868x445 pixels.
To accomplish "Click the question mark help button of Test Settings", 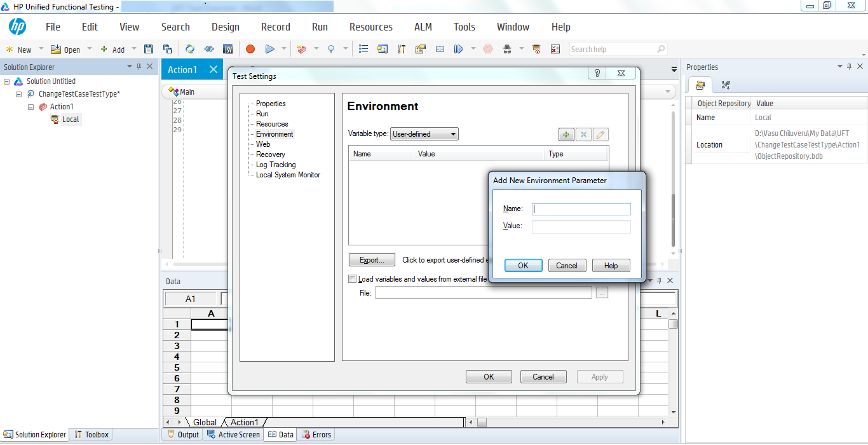I will point(597,74).
